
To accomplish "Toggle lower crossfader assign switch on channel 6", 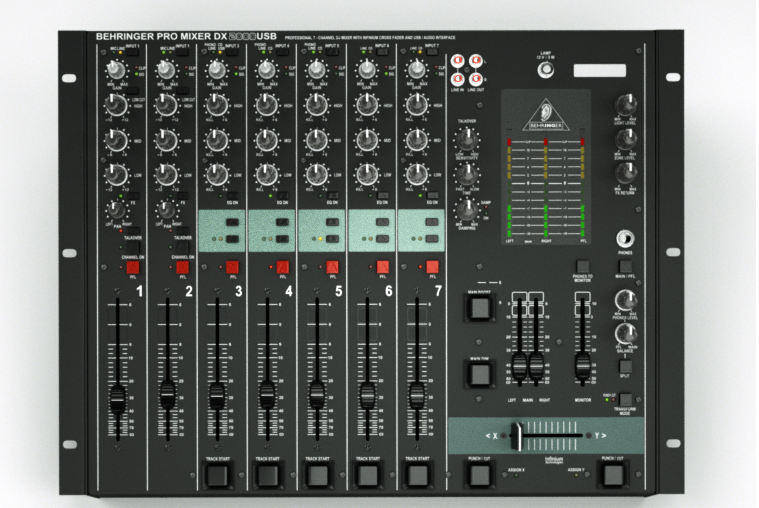I will [382, 239].
